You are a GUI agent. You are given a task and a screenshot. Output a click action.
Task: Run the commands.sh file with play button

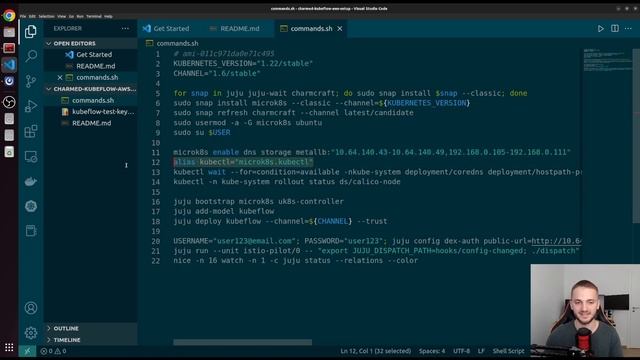click(x=600, y=29)
